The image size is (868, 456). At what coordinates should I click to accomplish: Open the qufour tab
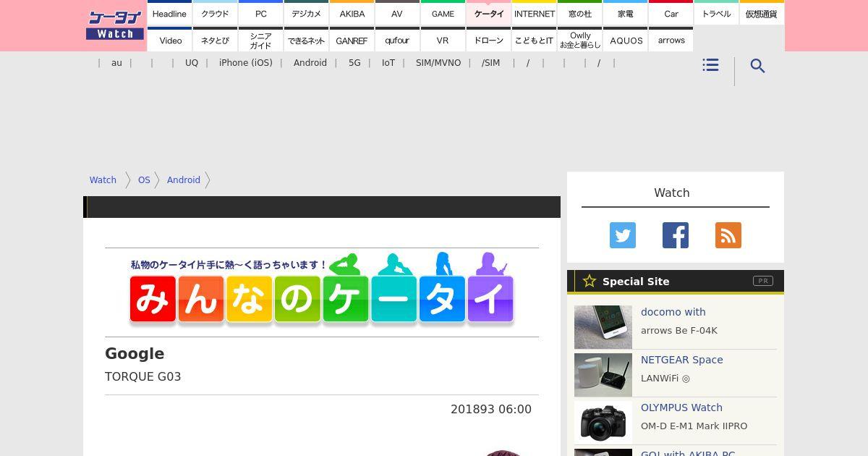click(397, 40)
